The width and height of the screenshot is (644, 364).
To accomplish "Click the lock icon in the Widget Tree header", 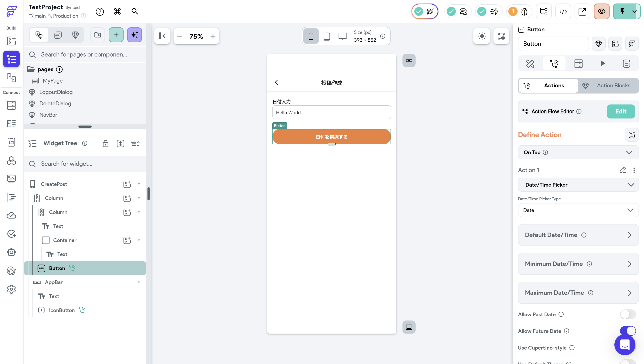I will (x=105, y=143).
